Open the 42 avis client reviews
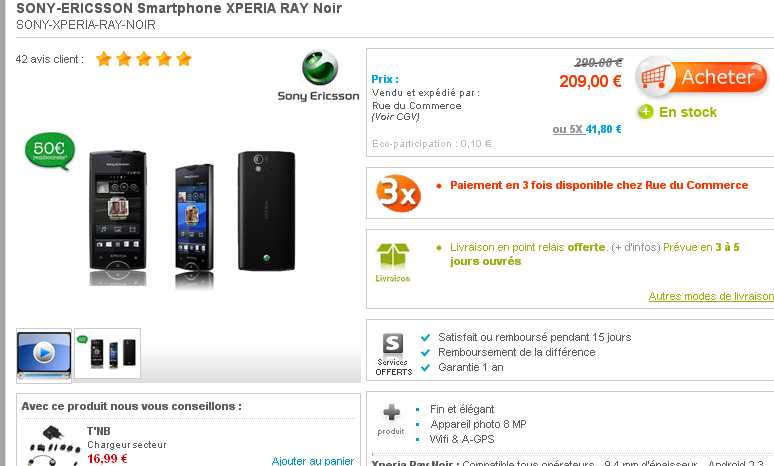The image size is (774, 466). coord(49,59)
